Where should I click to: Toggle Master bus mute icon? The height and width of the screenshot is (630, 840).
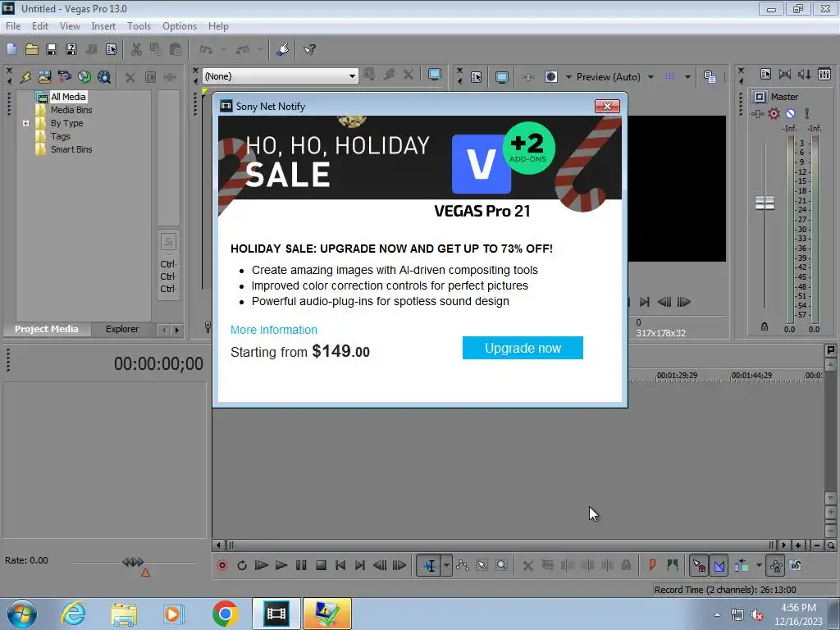coord(790,113)
